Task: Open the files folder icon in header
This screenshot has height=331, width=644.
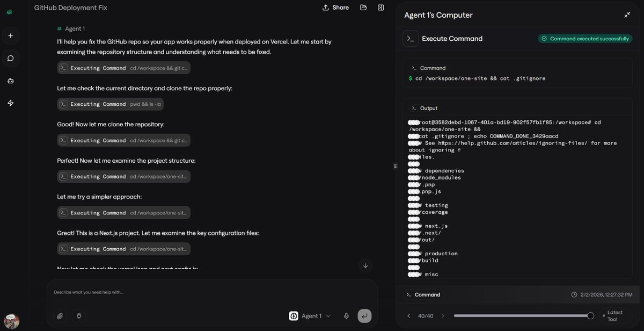Action: point(363,8)
